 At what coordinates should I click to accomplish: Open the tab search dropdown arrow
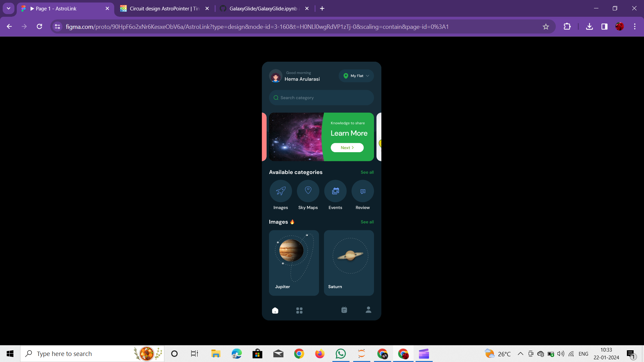8,8
